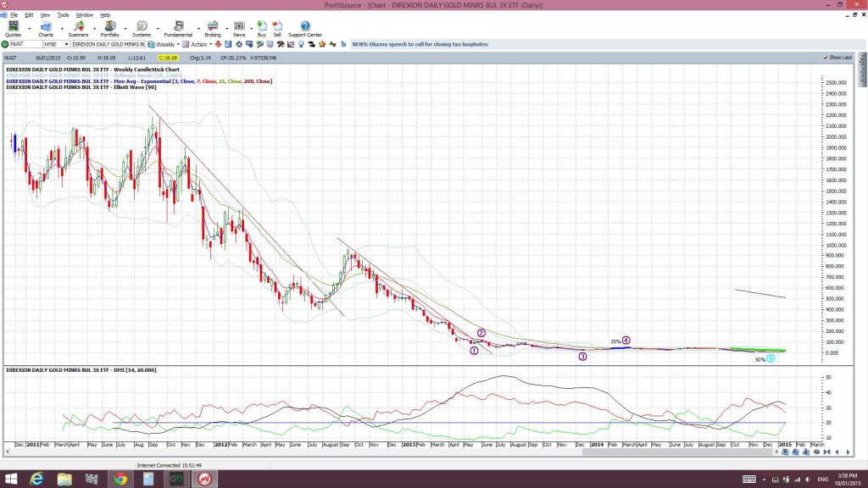Open the Window menu
This screenshot has height=488, width=868.
pos(84,15)
